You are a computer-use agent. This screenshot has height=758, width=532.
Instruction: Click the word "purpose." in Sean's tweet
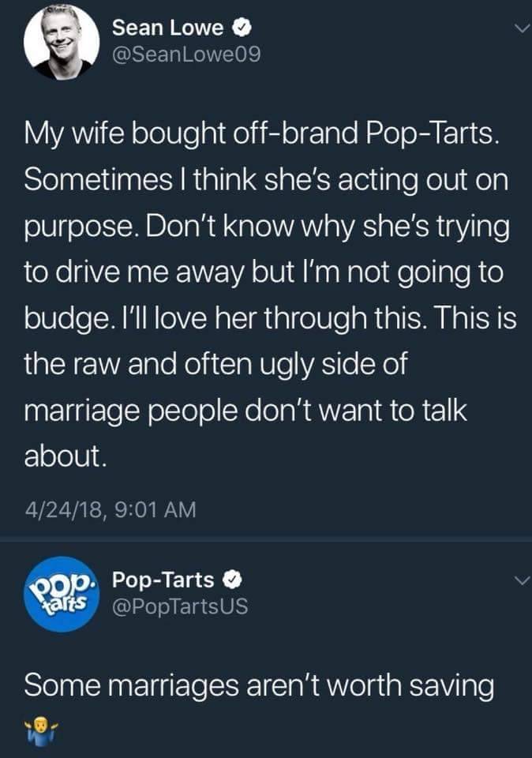point(78,225)
